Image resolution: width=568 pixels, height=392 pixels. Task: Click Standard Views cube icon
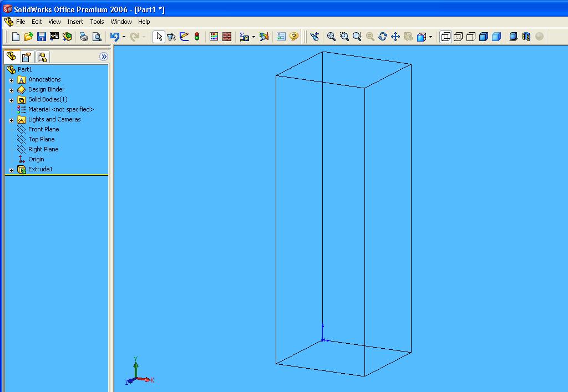pos(422,37)
